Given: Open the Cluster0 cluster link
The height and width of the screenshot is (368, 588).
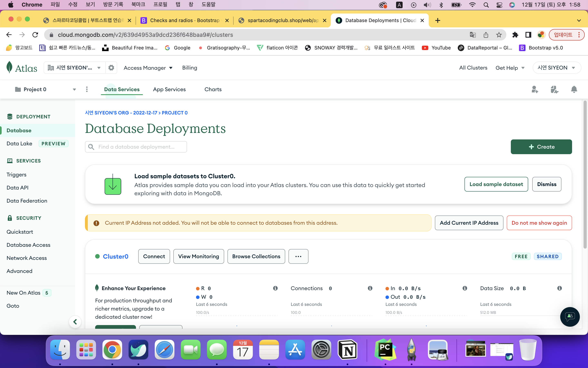Looking at the screenshot, I should point(115,256).
